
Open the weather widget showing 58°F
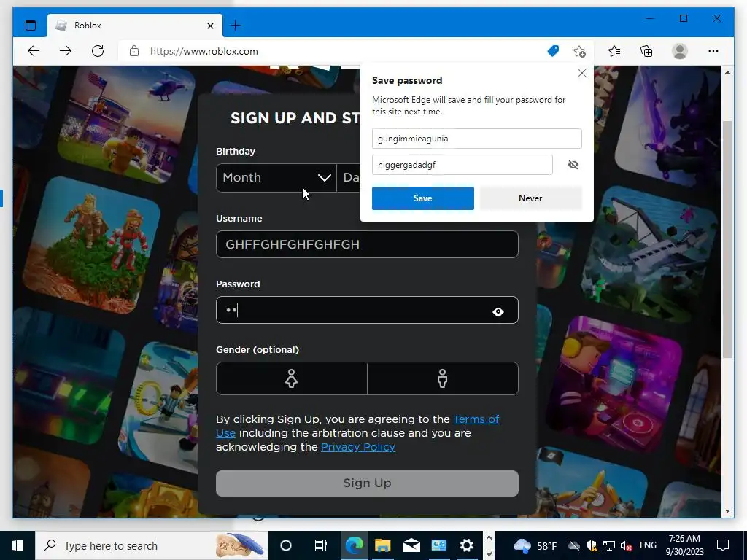click(x=535, y=545)
